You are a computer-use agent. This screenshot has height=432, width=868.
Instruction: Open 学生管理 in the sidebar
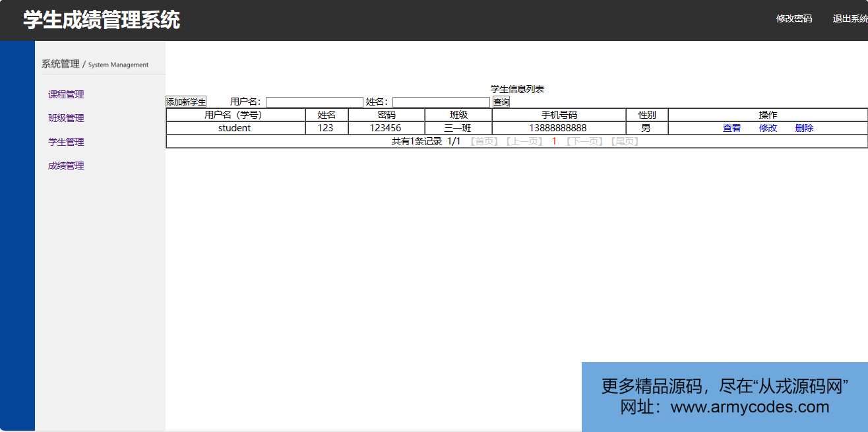[66, 142]
